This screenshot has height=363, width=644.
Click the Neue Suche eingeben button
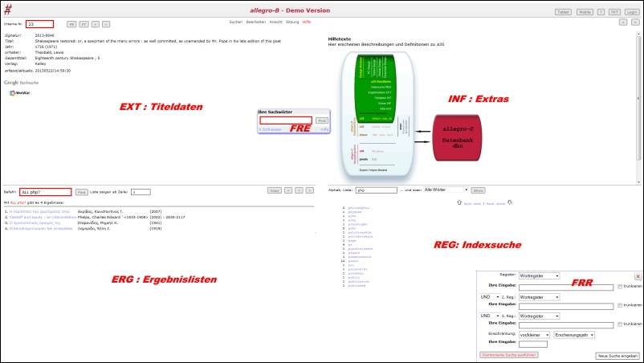[x=618, y=356]
